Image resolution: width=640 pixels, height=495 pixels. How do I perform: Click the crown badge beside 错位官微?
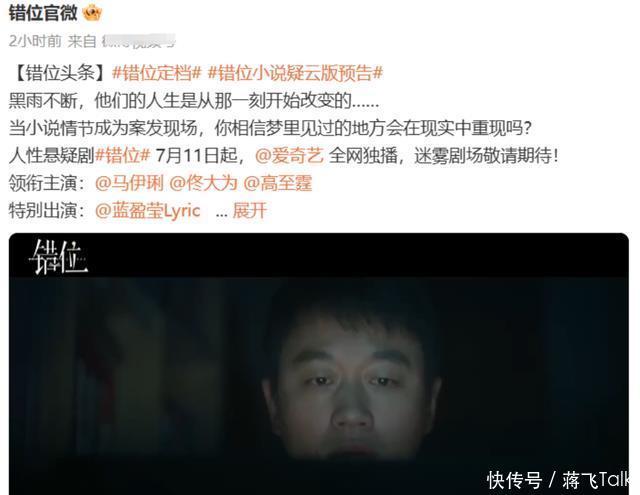92,13
